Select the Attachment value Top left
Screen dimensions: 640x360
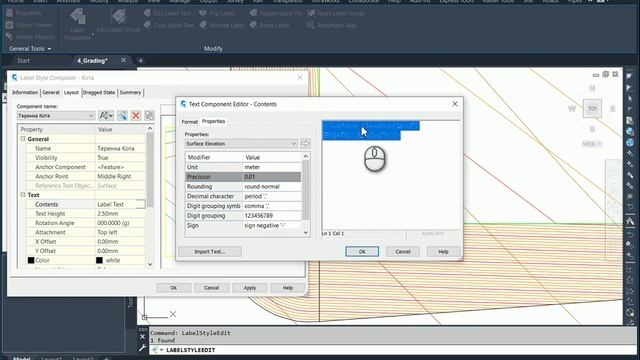point(120,232)
